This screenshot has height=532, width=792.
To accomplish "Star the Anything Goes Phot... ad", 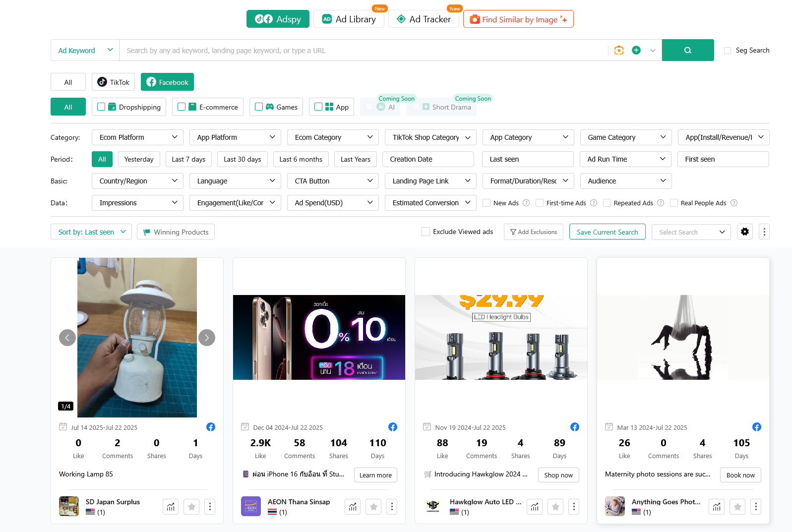I will 737,507.
